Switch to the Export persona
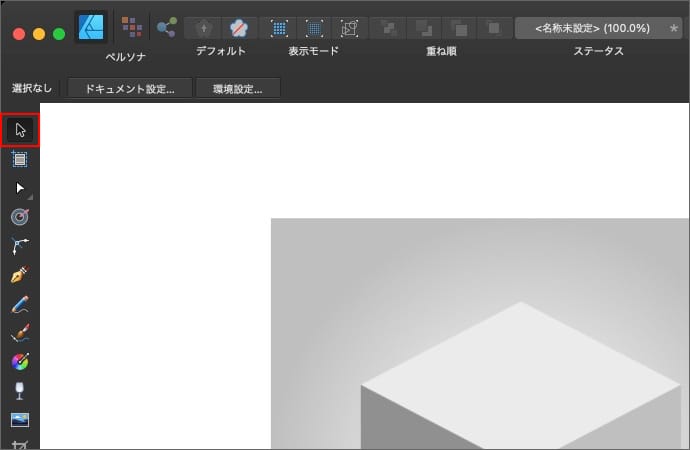The height and width of the screenshot is (450, 690). (x=166, y=27)
